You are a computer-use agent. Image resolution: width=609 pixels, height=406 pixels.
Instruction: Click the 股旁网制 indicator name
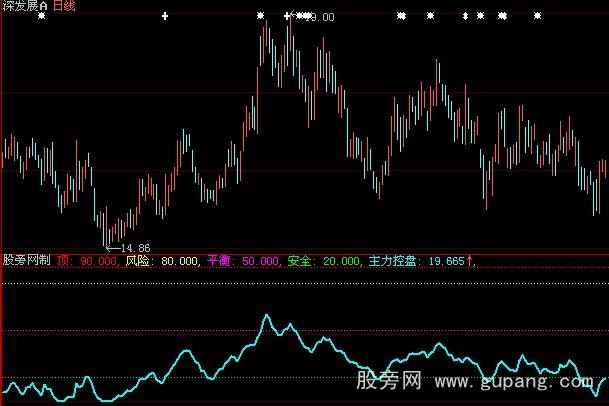pyautogui.click(x=27, y=260)
